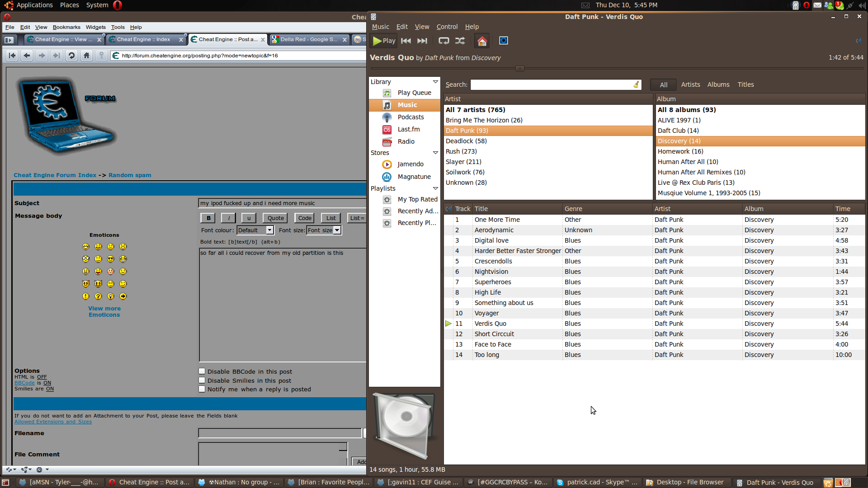Open the volume control in Rhythmbox

pos(859,41)
